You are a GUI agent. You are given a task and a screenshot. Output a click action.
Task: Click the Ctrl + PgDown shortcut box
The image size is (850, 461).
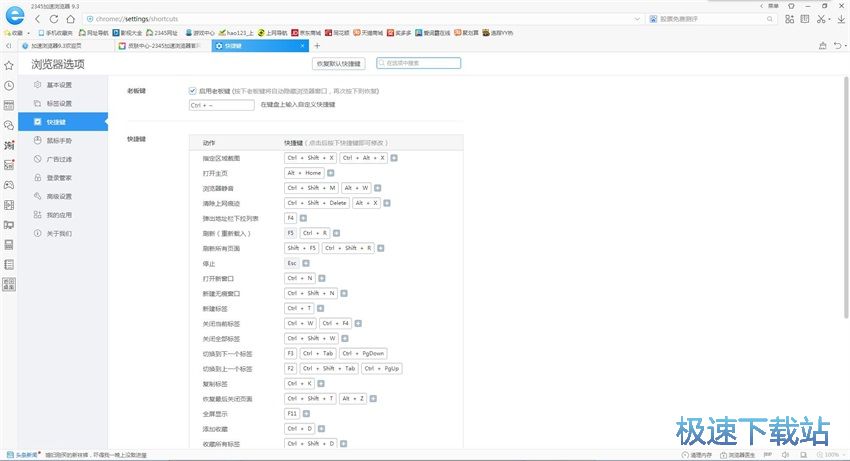[363, 353]
